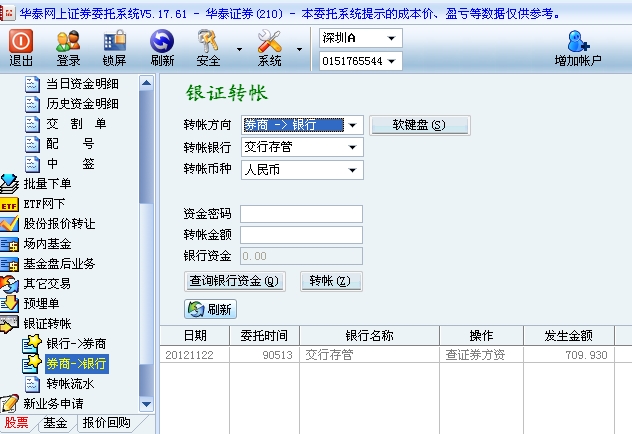Open 新业务申请 in the sidebar
The height and width of the screenshot is (434, 632).
point(42,403)
